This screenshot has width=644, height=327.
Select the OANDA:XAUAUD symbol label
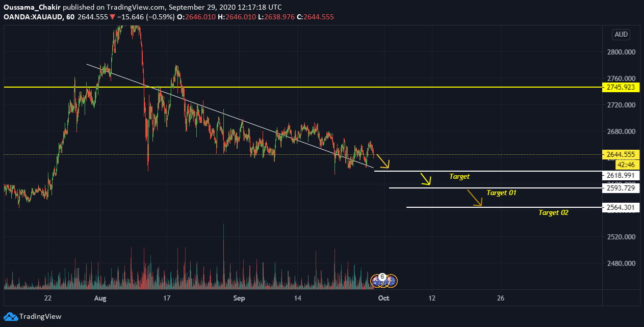pyautogui.click(x=33, y=17)
